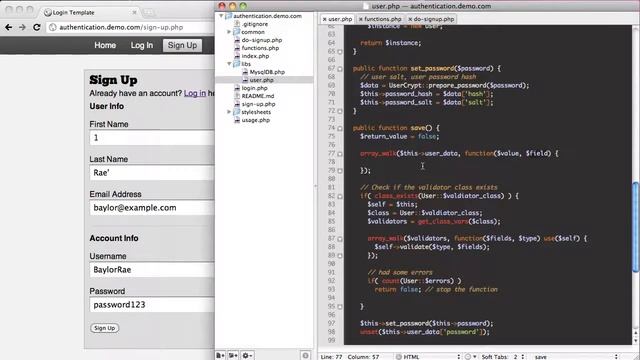Open .gitignore in the file tree
Viewport: 640px width, 360px height.
[255, 24]
